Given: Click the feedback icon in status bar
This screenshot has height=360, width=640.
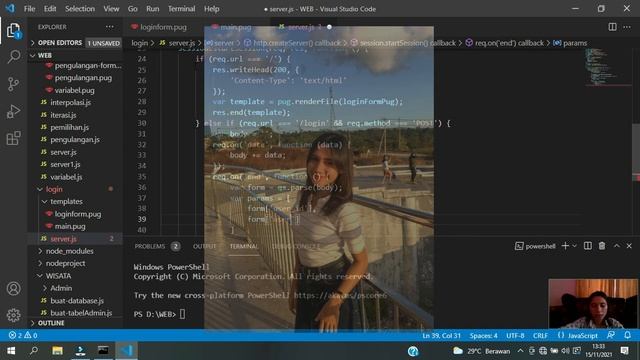Looking at the screenshot, I should click(x=611, y=335).
